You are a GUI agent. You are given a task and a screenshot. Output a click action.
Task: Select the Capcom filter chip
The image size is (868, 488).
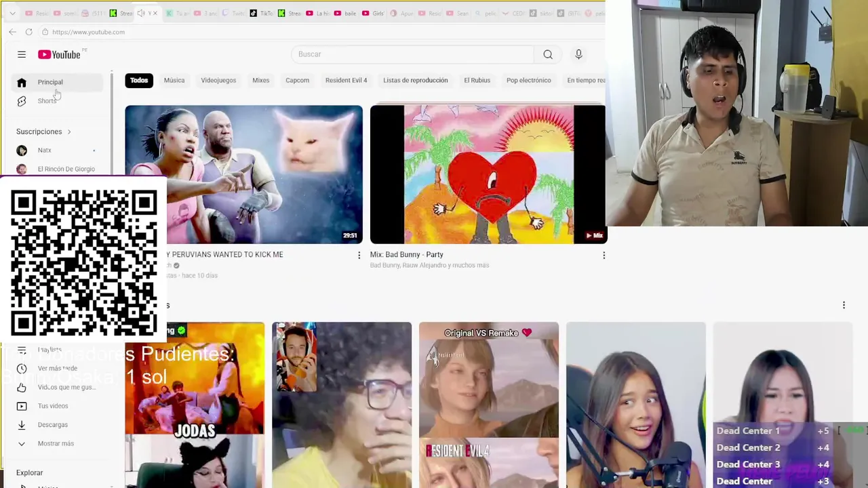coord(297,80)
